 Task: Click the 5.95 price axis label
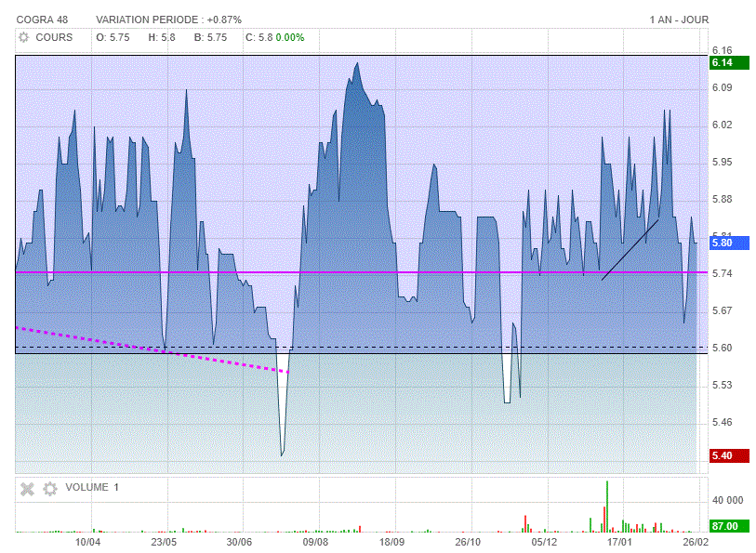[722, 162]
